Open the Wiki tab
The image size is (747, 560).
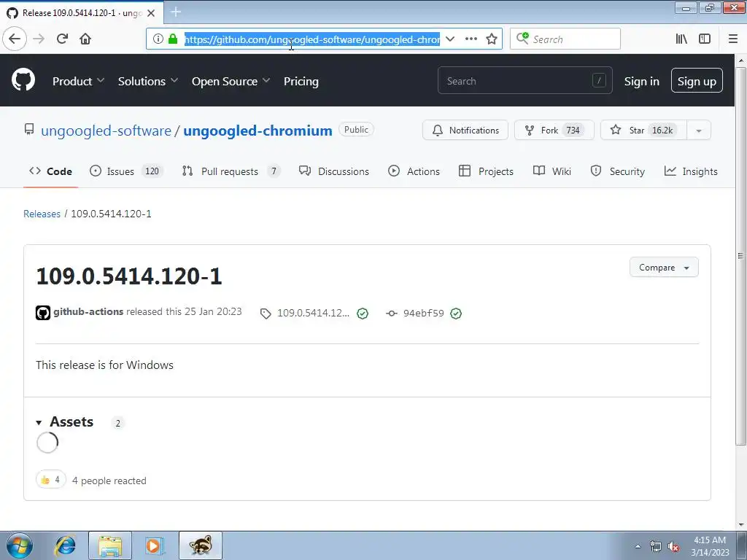[x=551, y=171]
